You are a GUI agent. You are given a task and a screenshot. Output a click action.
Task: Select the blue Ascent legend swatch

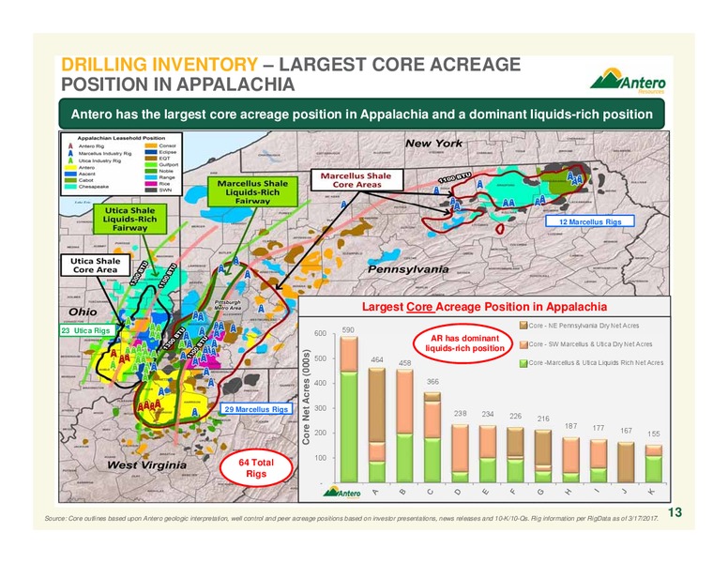coord(70,174)
